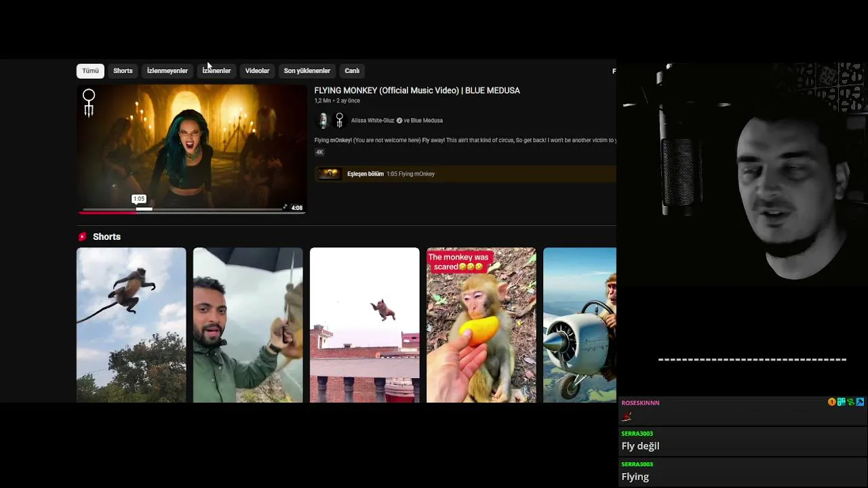This screenshot has height=488, width=868.
Task: Click the 1:05 timestamp marker on the preview
Action: click(x=138, y=199)
